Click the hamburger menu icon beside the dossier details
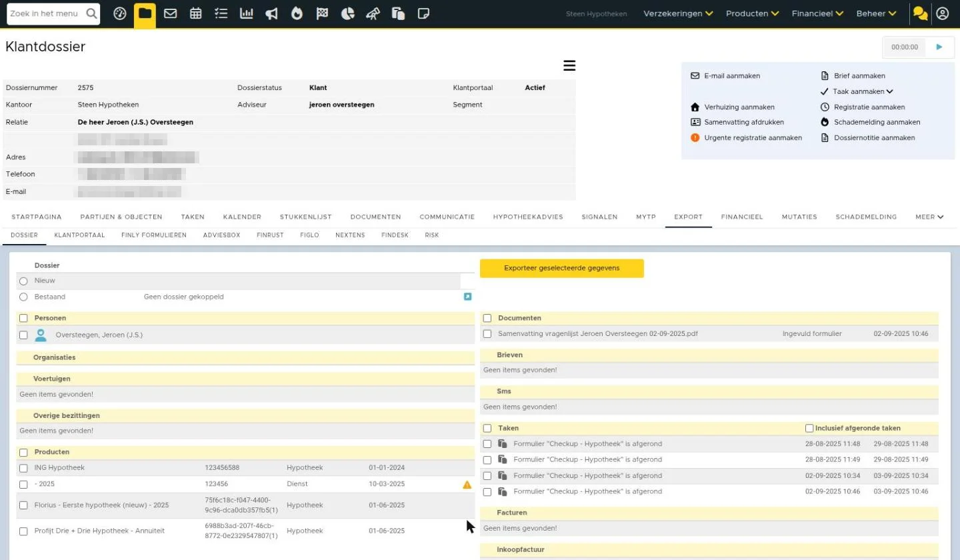The image size is (960, 560). pos(569,65)
